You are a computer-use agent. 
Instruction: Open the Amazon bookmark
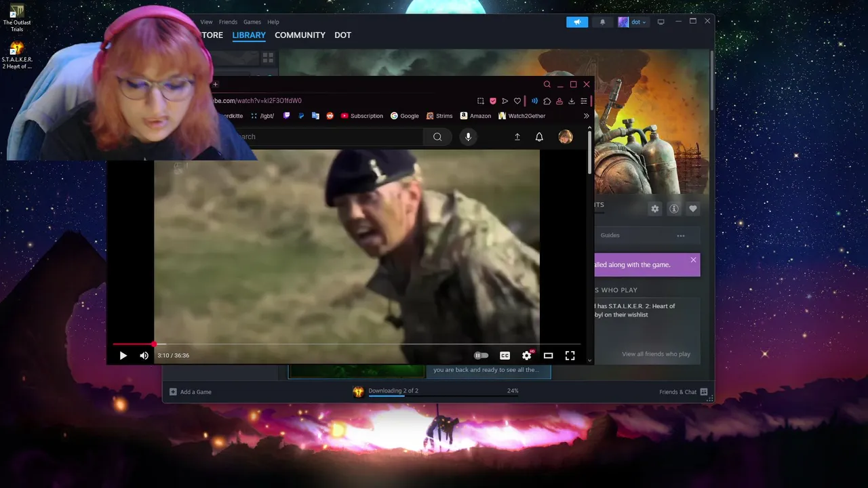475,116
